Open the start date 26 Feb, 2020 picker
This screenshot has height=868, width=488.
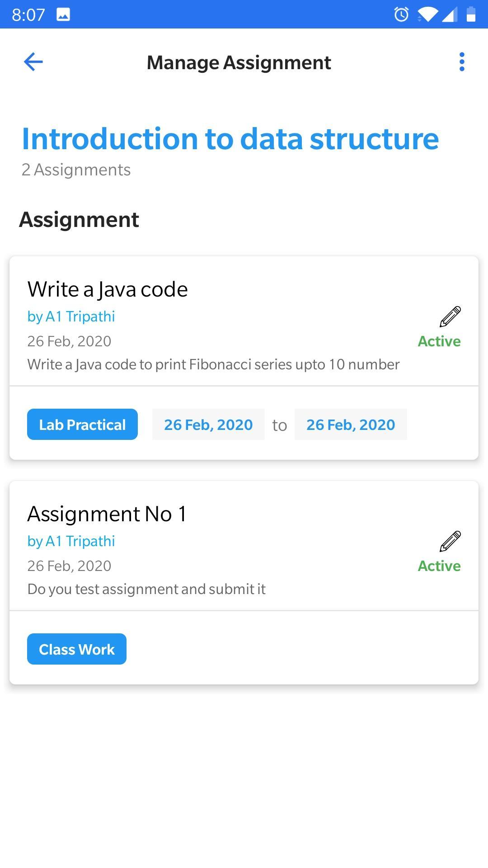[208, 425]
